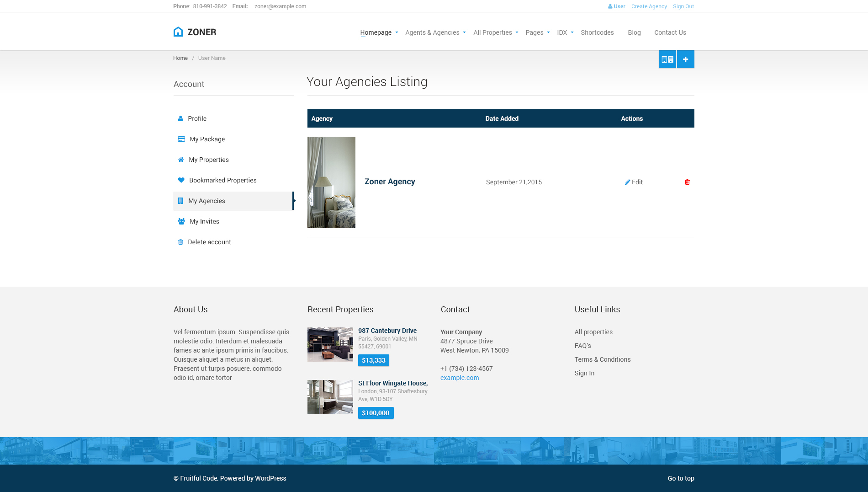Screen dimensions: 868x492
Task: Expand the Agents & Agencies dropdown arrow
Action: (464, 32)
